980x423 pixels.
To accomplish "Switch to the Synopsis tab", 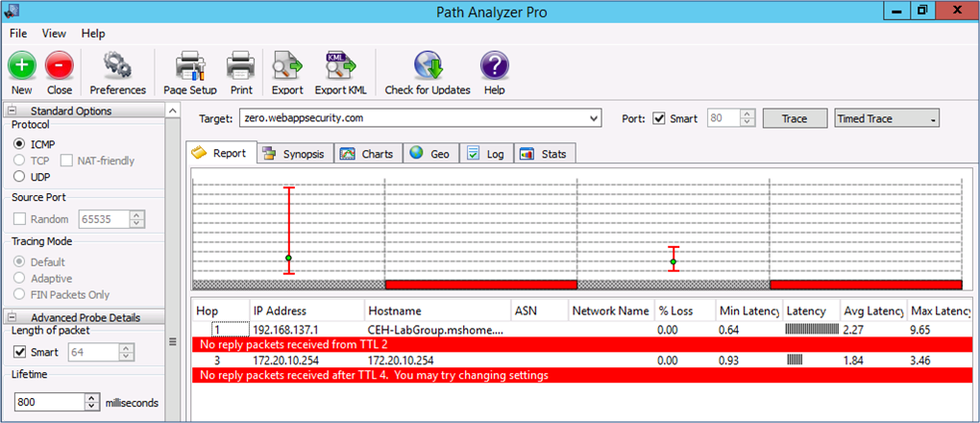I will click(295, 154).
